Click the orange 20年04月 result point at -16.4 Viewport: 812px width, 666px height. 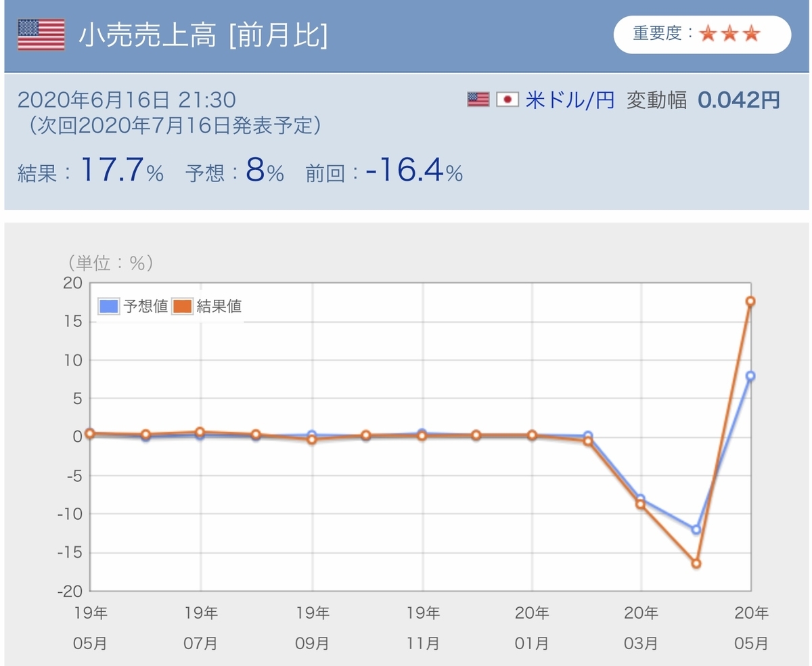[x=696, y=563]
